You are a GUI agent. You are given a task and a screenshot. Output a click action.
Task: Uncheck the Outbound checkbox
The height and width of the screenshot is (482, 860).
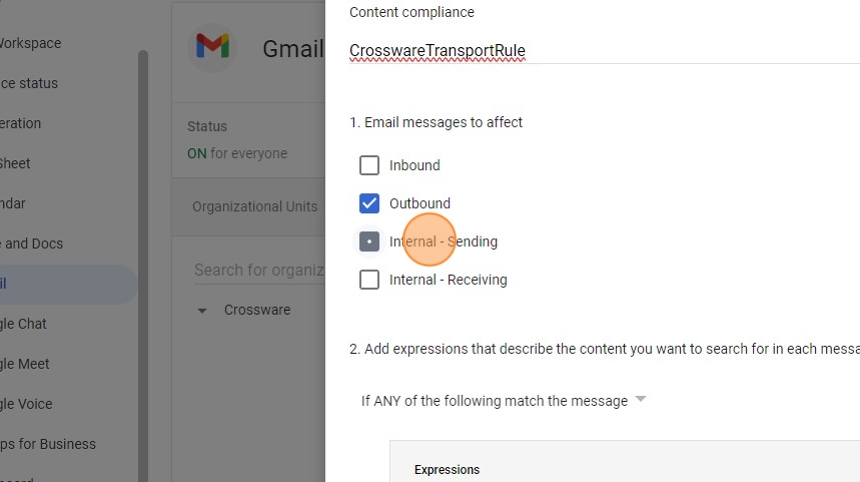[369, 203]
